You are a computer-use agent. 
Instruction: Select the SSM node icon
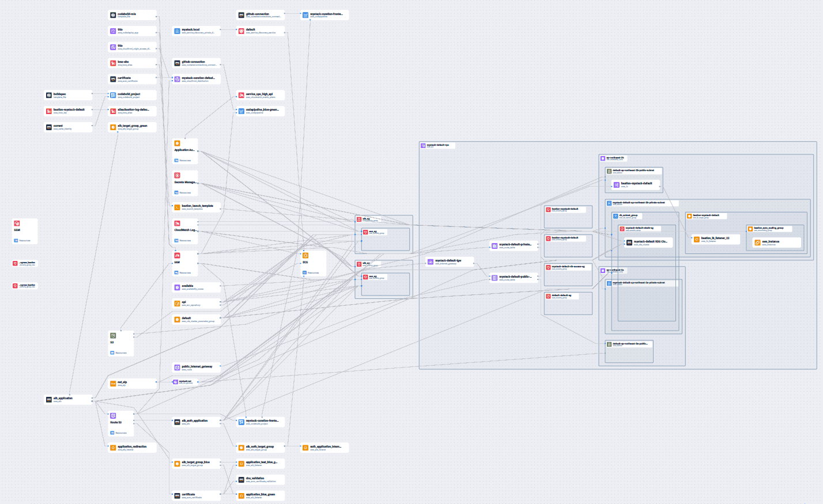pos(17,223)
